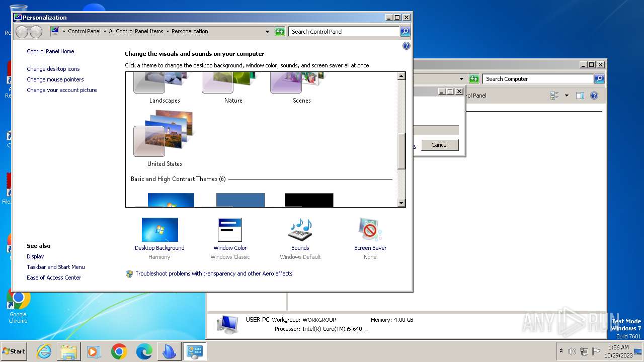Click the USER-PC computer icon in details pane

(x=227, y=324)
